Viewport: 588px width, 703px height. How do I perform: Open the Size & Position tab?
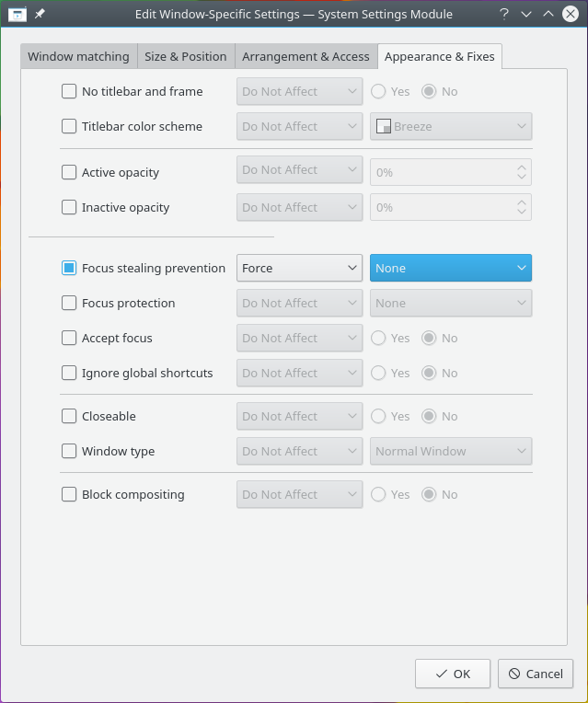coord(186,56)
